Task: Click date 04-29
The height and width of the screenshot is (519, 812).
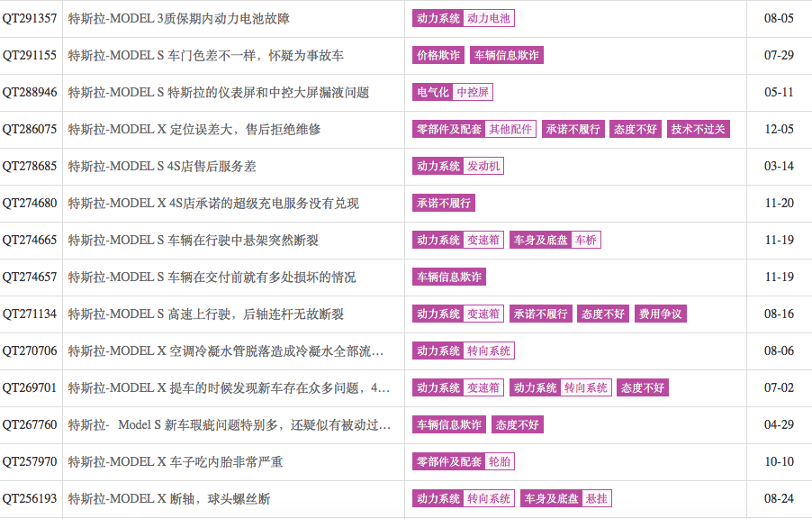Action: tap(779, 425)
